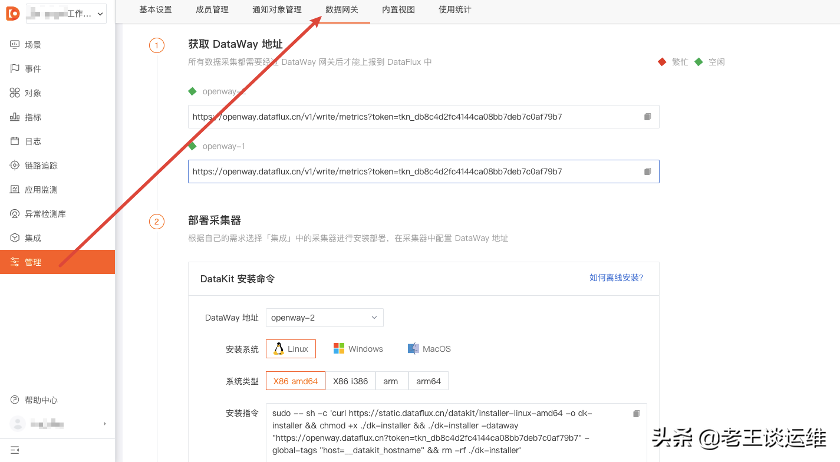Click the first openway URL input field
Screen dimensions: 840x462
point(424,117)
